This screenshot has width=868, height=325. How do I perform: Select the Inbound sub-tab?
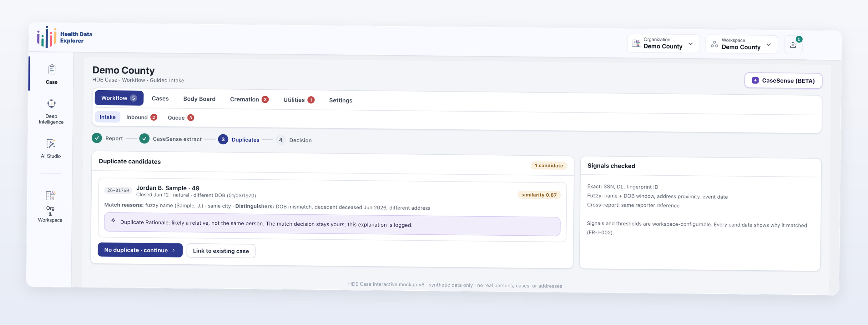(x=142, y=117)
